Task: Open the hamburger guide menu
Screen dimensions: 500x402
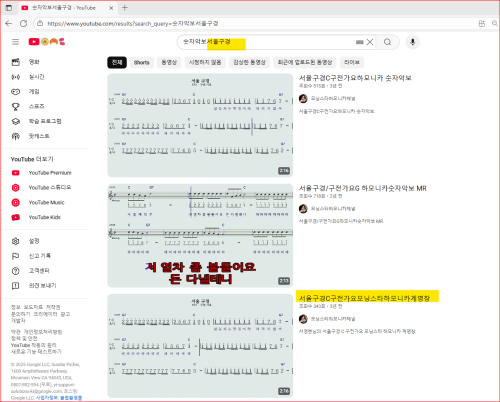Action: click(15, 42)
